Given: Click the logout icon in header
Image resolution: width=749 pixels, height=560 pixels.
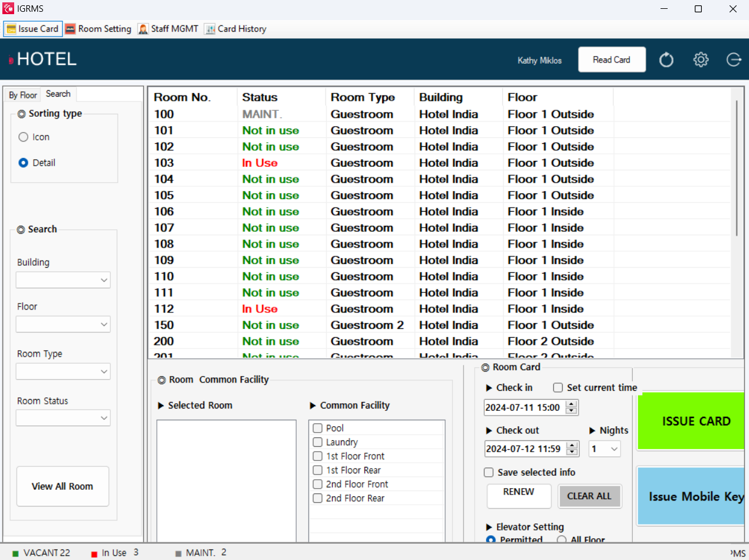Looking at the screenshot, I should [x=734, y=60].
